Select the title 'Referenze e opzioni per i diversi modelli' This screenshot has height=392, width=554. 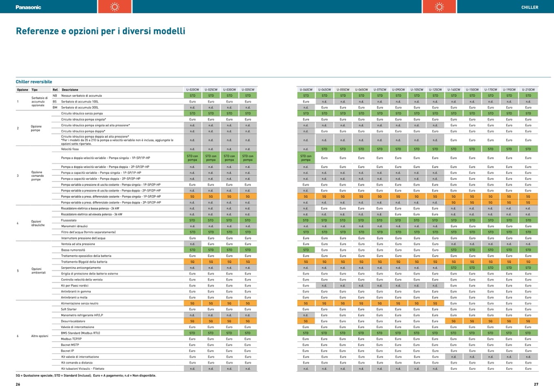(101, 31)
